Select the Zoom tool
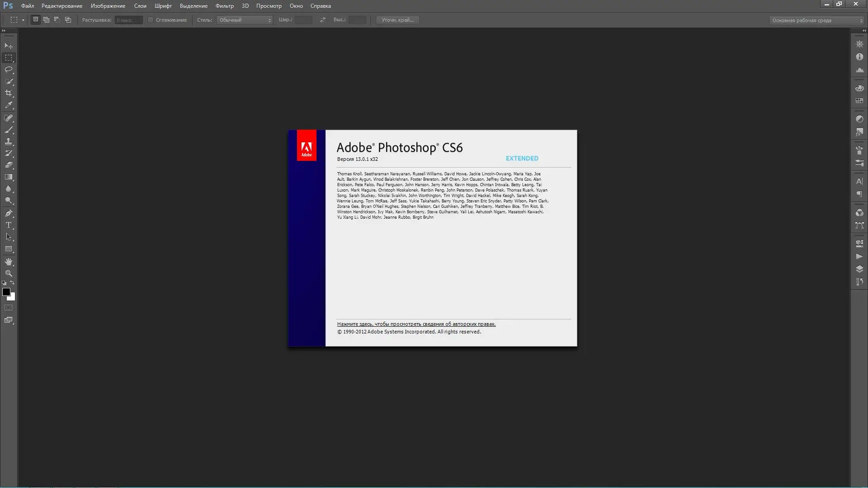The width and height of the screenshot is (868, 488). point(9,273)
